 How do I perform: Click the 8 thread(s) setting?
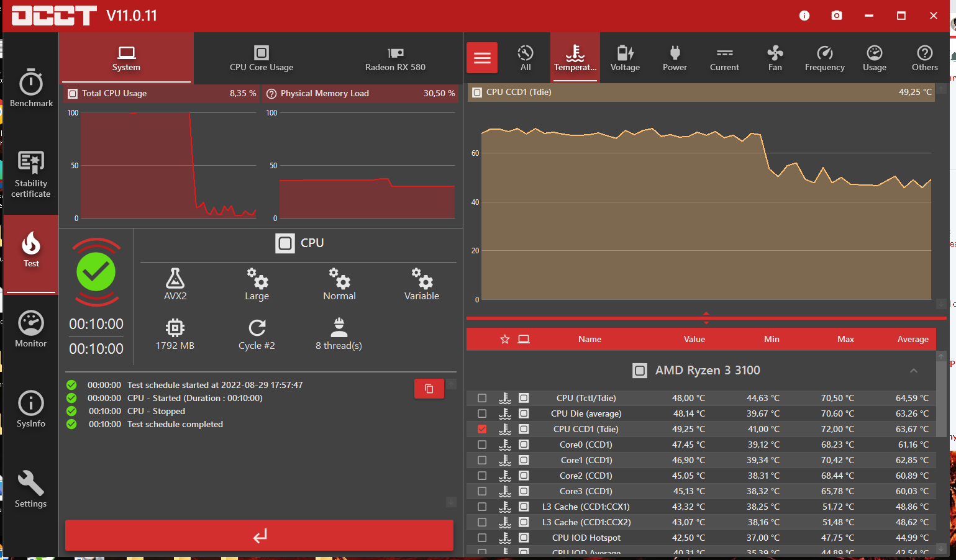point(339,335)
